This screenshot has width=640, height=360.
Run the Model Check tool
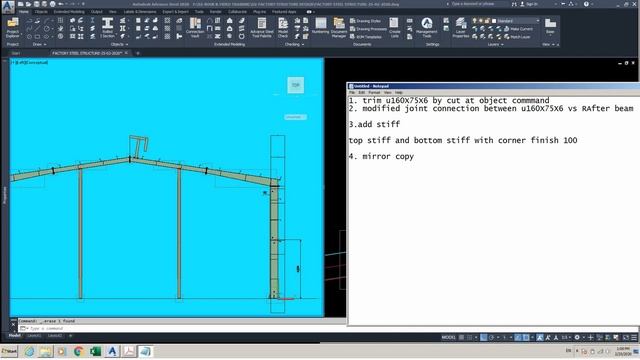283,28
